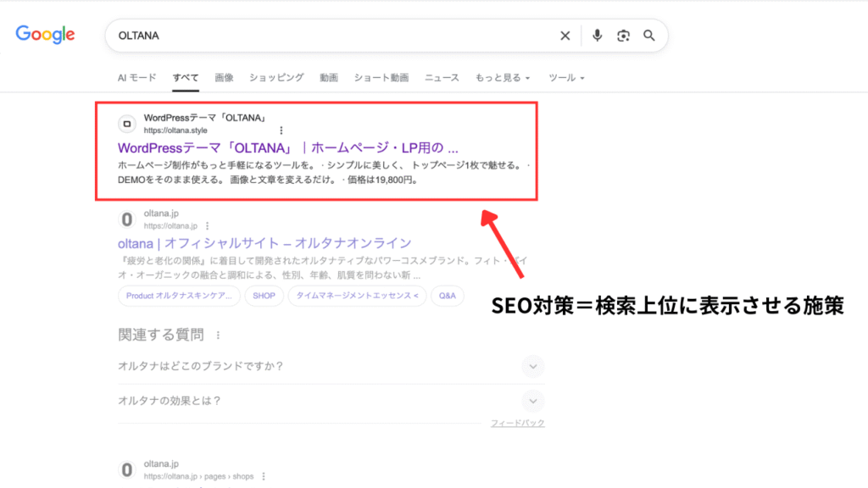
Task: Switch to the AI モード tab
Action: tap(136, 78)
